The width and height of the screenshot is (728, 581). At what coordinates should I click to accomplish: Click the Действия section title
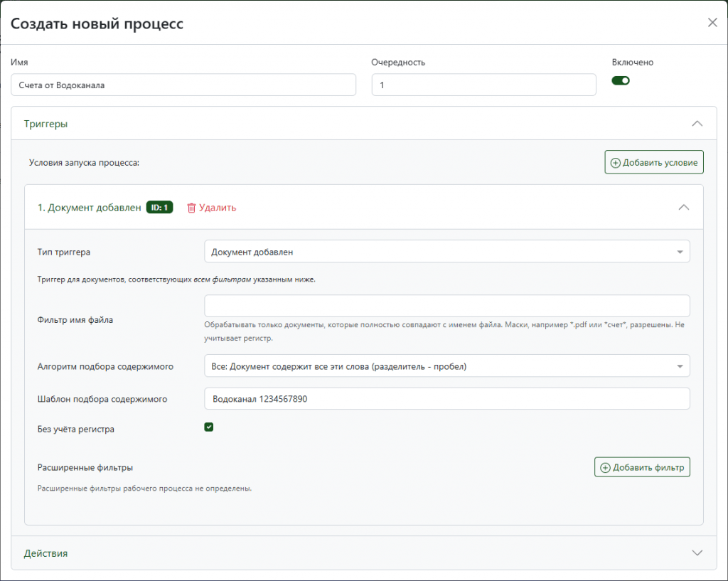click(x=46, y=553)
